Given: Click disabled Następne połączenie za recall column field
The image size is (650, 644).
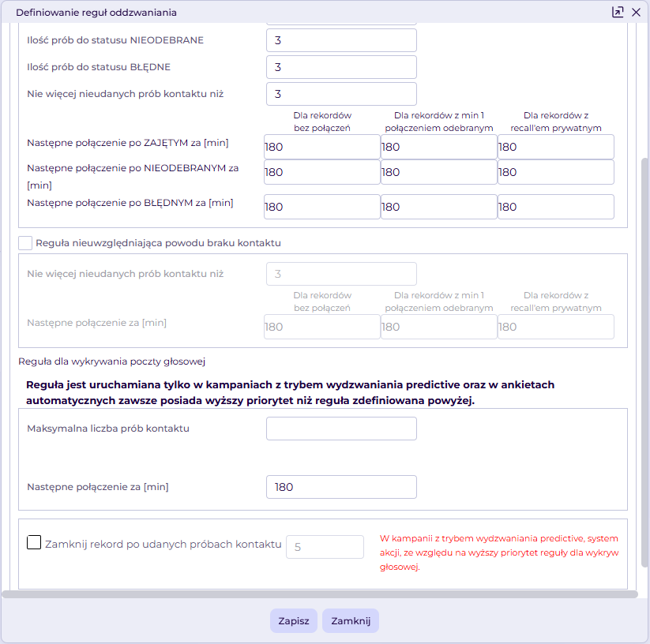Looking at the screenshot, I should point(556,328).
